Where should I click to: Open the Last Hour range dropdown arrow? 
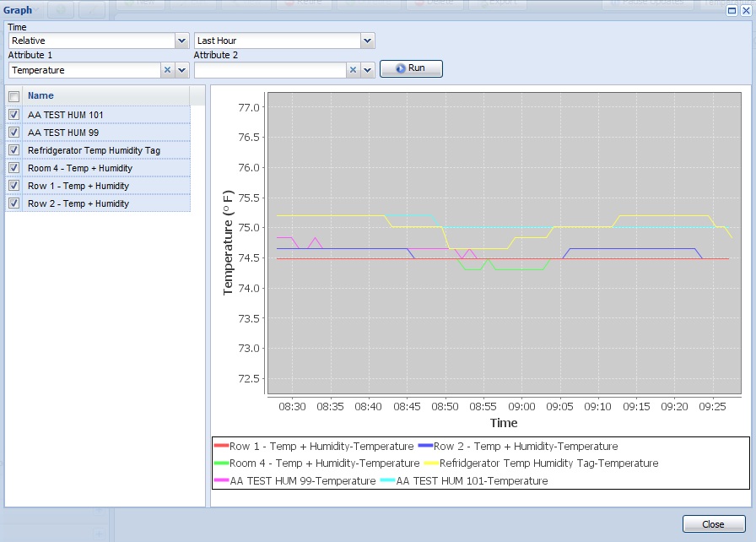[x=367, y=41]
